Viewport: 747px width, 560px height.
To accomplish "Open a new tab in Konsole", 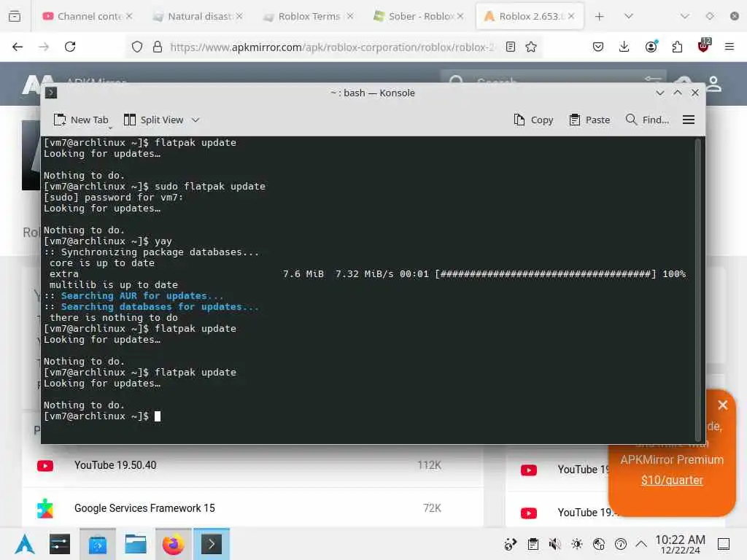I will 81,120.
